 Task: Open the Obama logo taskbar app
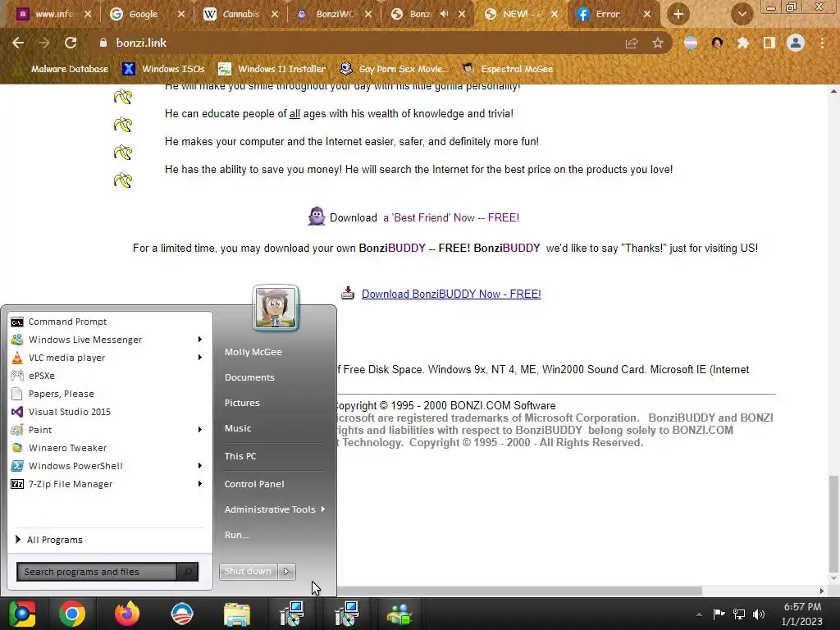[181, 614]
